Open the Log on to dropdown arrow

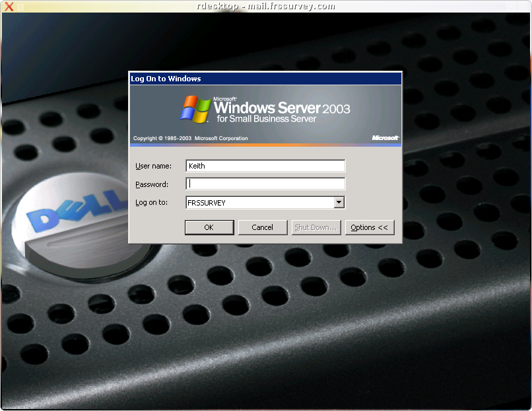pyautogui.click(x=339, y=202)
